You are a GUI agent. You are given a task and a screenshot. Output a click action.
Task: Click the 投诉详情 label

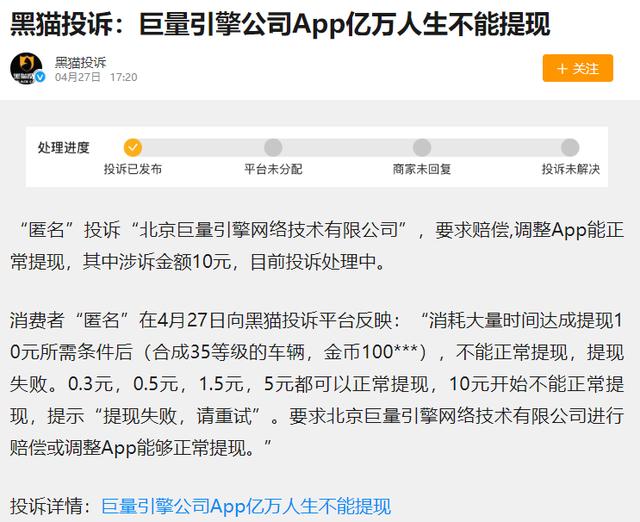pyautogui.click(x=51, y=506)
